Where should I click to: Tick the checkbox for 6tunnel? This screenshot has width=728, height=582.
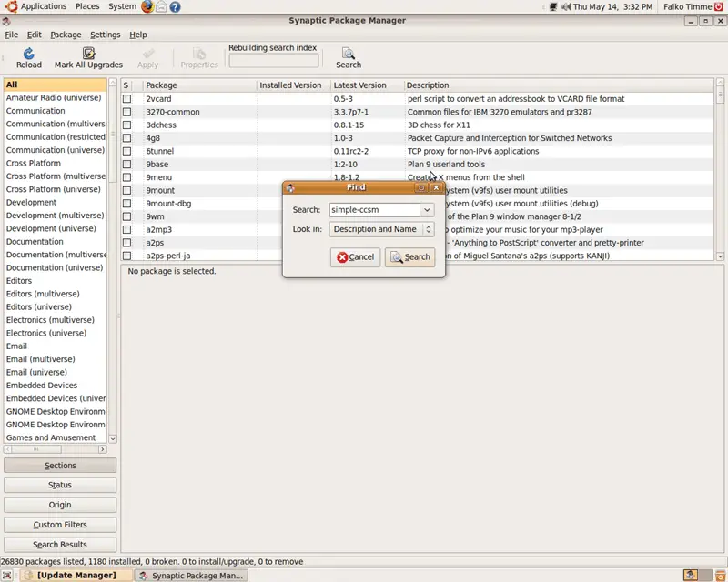pos(126,151)
